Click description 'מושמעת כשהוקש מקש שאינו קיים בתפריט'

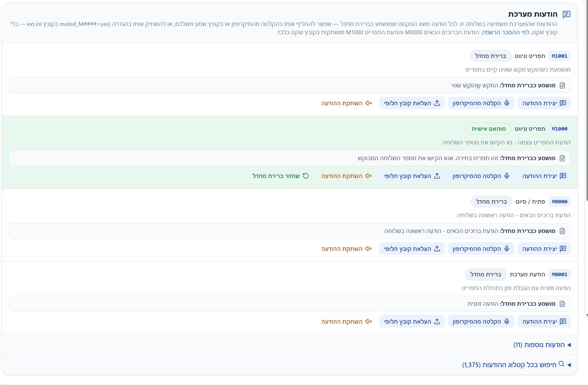point(518,70)
